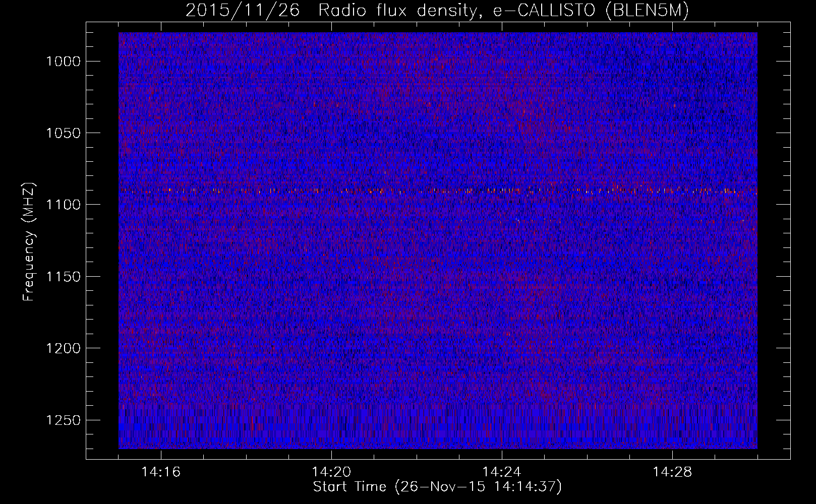Select the 1100 frequency tick label

[x=63, y=205]
